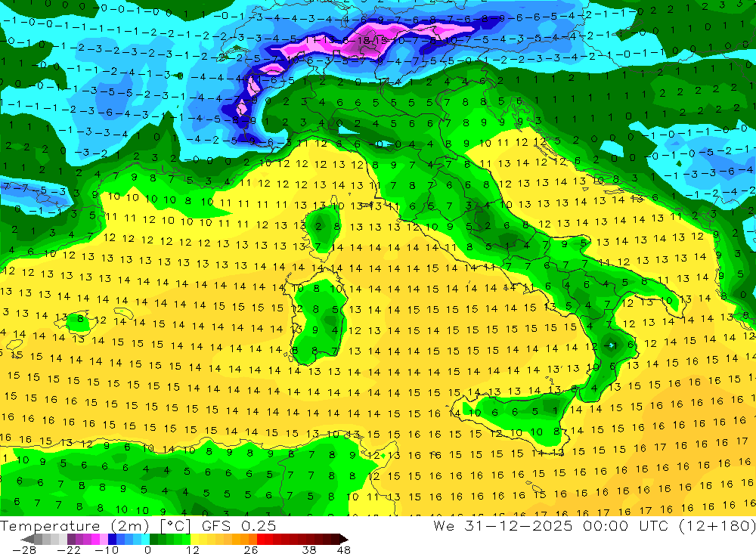756x554 pixels.
Task: Click the dark right arrow of color bar
Action: [344, 540]
